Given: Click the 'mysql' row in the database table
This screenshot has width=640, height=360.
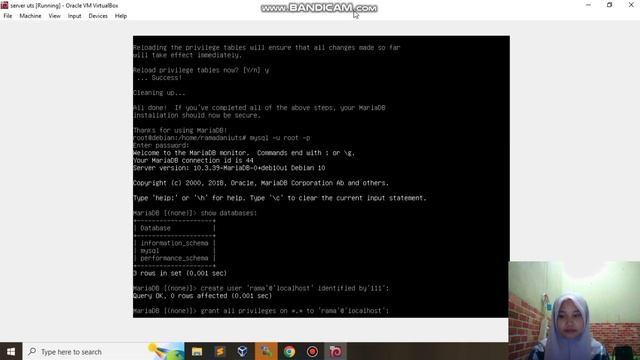Looking at the screenshot, I should coord(174,251).
